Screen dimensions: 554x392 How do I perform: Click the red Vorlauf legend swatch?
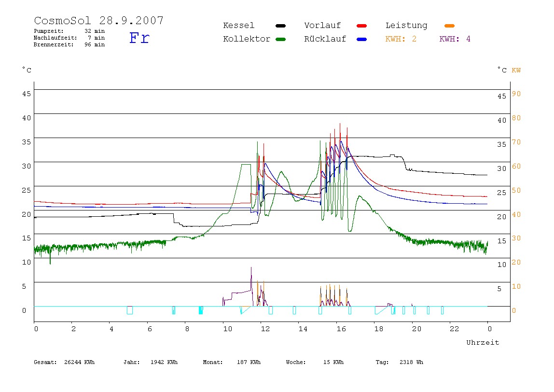click(x=362, y=26)
